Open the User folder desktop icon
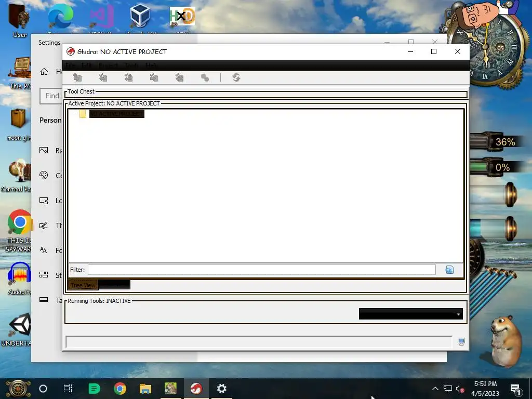Image resolution: width=532 pixels, height=399 pixels. 19,20
